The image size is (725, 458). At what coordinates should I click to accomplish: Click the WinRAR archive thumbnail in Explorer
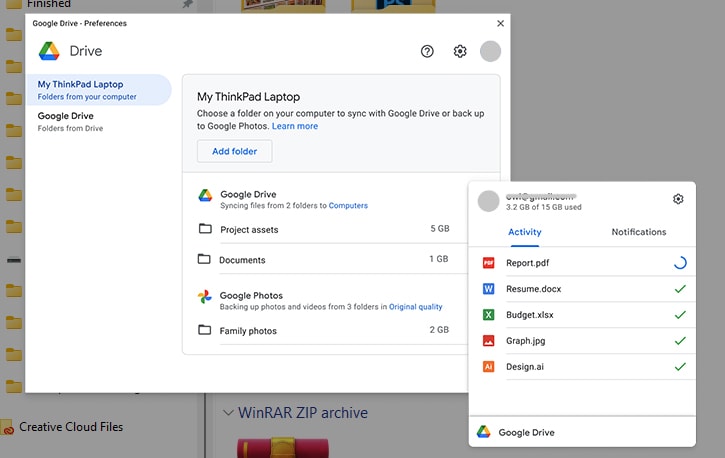click(x=283, y=447)
